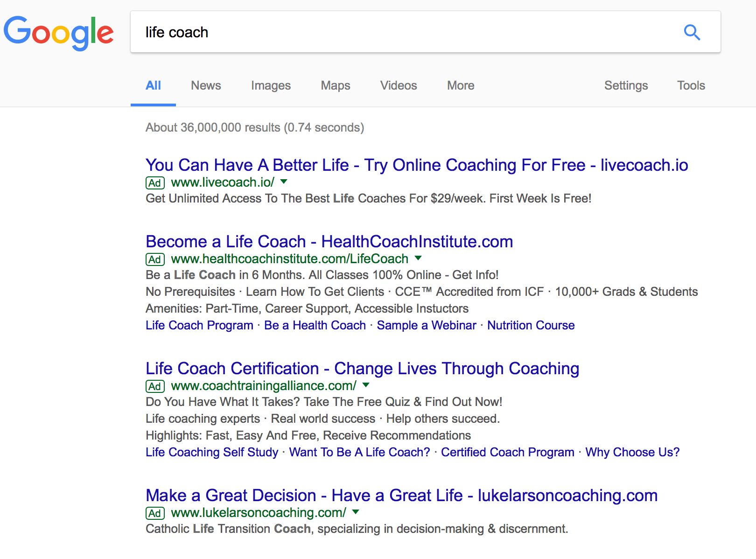This screenshot has height=559, width=756.
Task: Click 'Life coaching experts · Real world success' line
Action: pos(322,419)
